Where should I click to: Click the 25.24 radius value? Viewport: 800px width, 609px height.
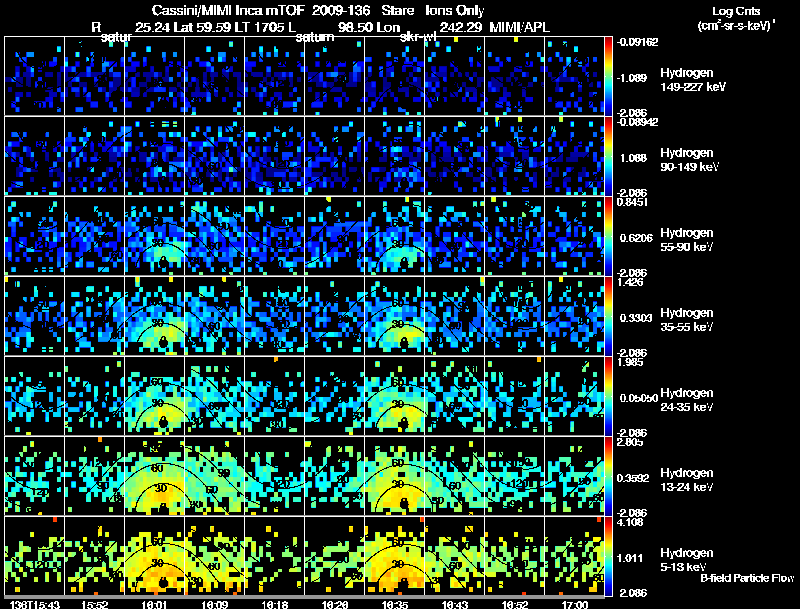pyautogui.click(x=153, y=28)
